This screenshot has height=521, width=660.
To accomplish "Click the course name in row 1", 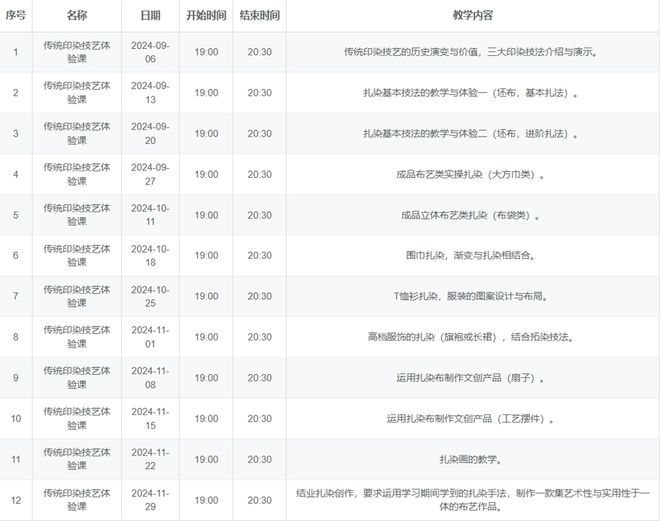I will 77,52.
